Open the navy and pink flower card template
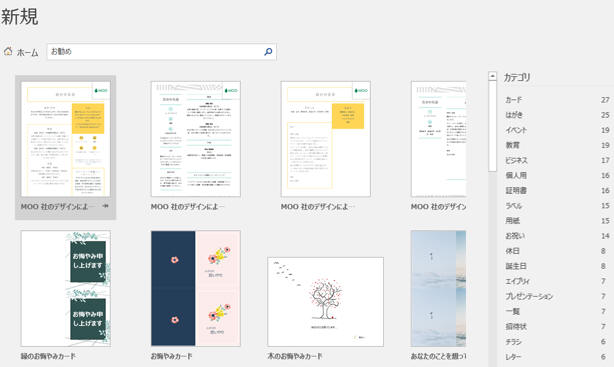Image resolution: width=614 pixels, height=367 pixels. (196, 288)
